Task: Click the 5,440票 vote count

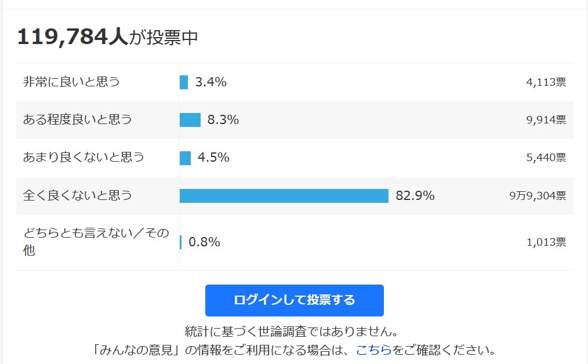Action: pos(546,158)
